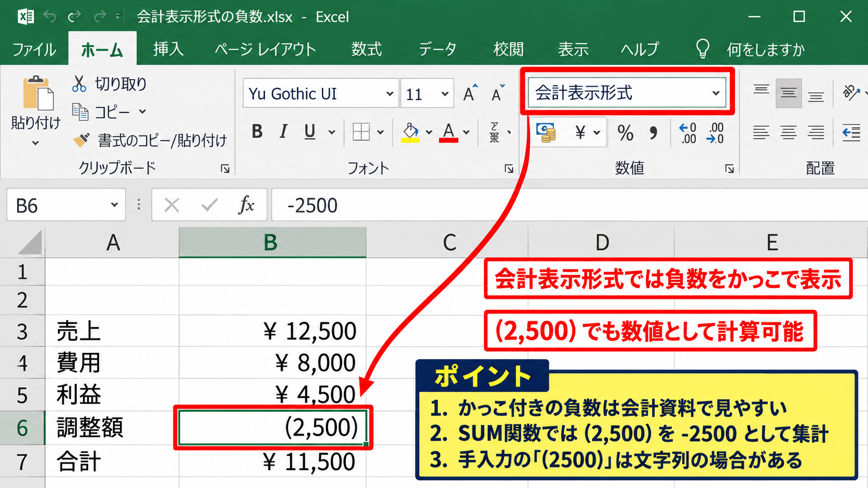
Task: Toggle align left button
Action: 762,133
